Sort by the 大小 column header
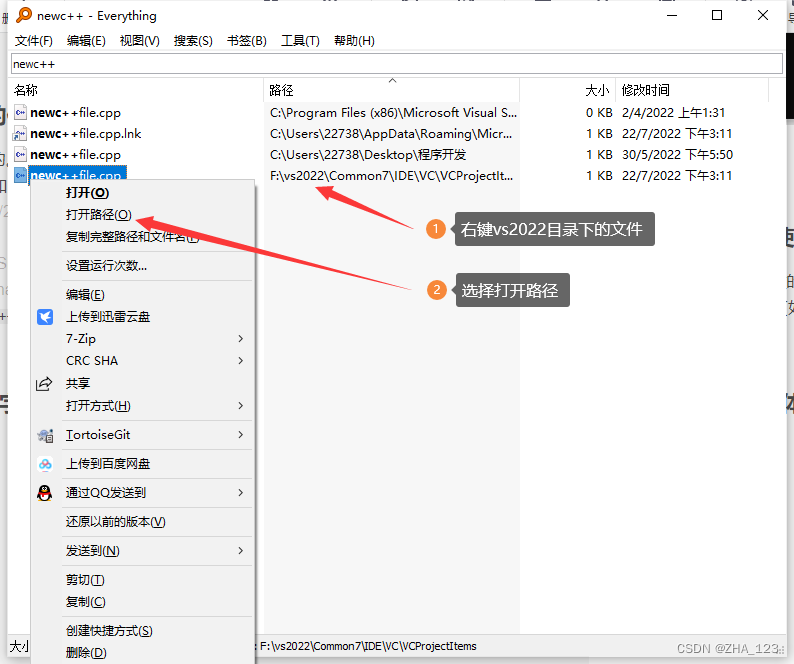The image size is (794, 664). pos(568,91)
